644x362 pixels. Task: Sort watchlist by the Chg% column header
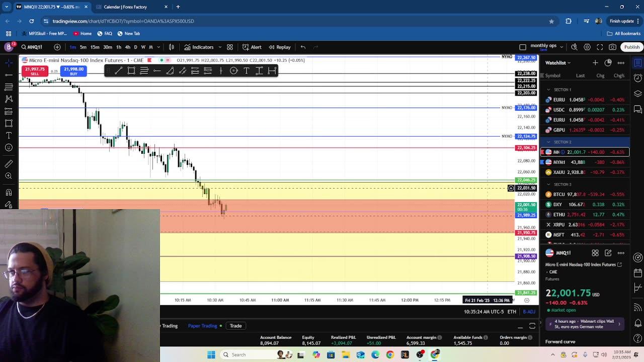pyautogui.click(x=619, y=76)
